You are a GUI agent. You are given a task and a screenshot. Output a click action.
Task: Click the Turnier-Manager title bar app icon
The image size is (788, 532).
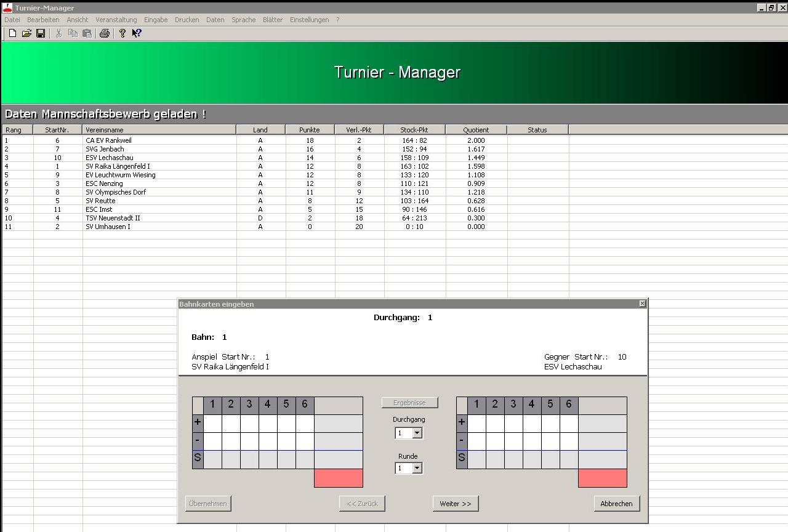(x=7, y=7)
